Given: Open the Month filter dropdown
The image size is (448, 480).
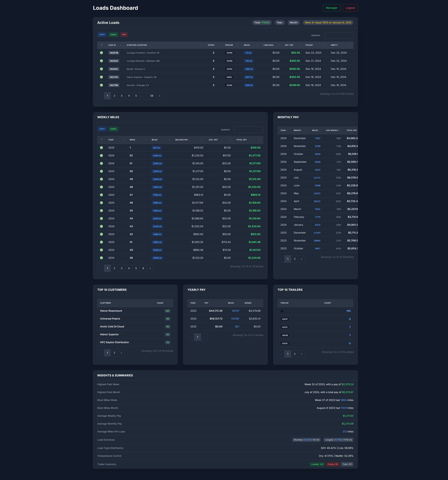Looking at the screenshot, I should [293, 22].
